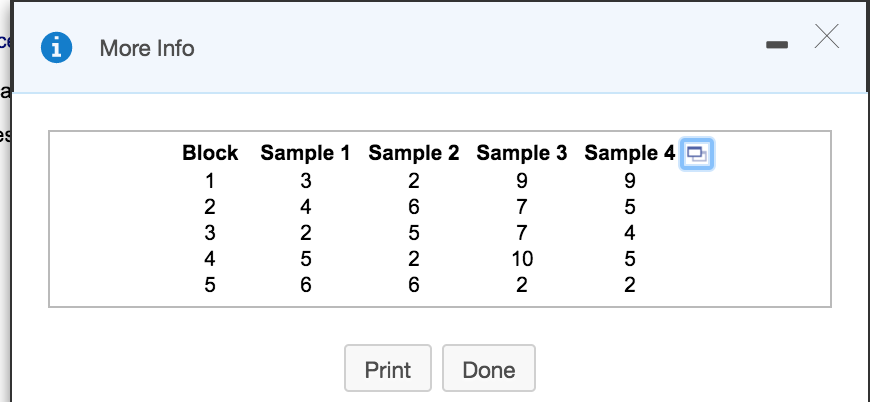The height and width of the screenshot is (402, 870).
Task: Select the Block column header
Action: (x=210, y=154)
